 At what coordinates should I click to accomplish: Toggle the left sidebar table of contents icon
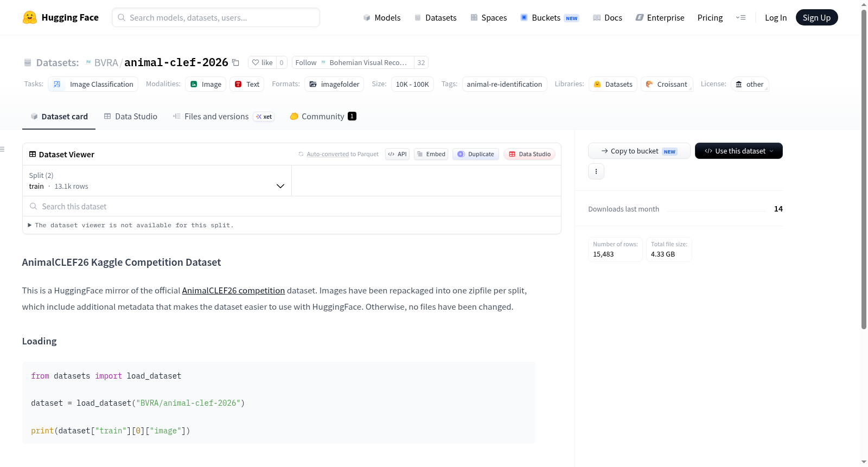[3, 149]
